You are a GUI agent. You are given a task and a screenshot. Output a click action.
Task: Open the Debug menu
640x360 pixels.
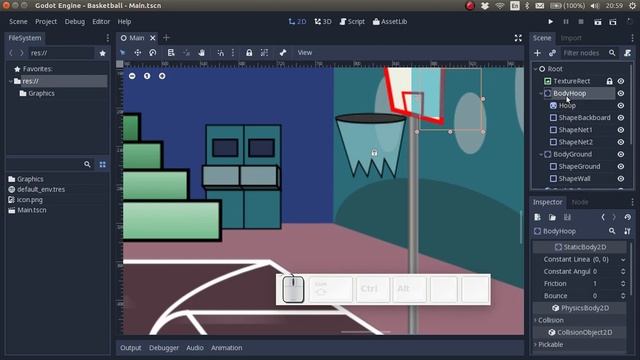pos(75,22)
